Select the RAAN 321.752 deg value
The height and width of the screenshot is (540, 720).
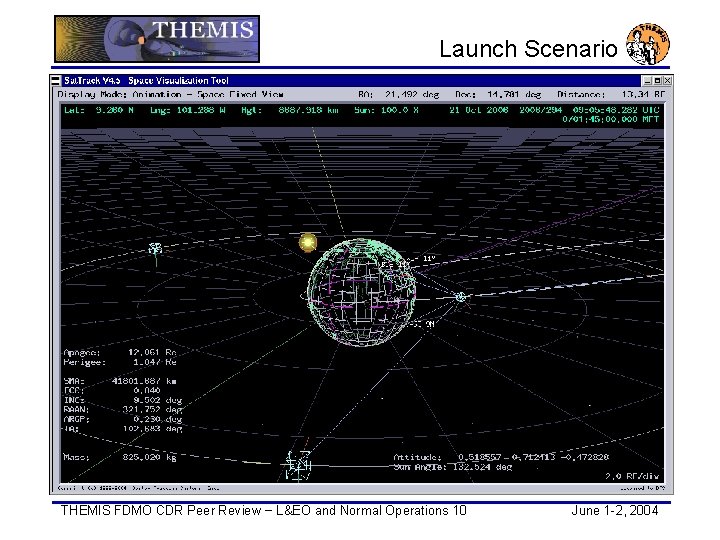(123, 410)
